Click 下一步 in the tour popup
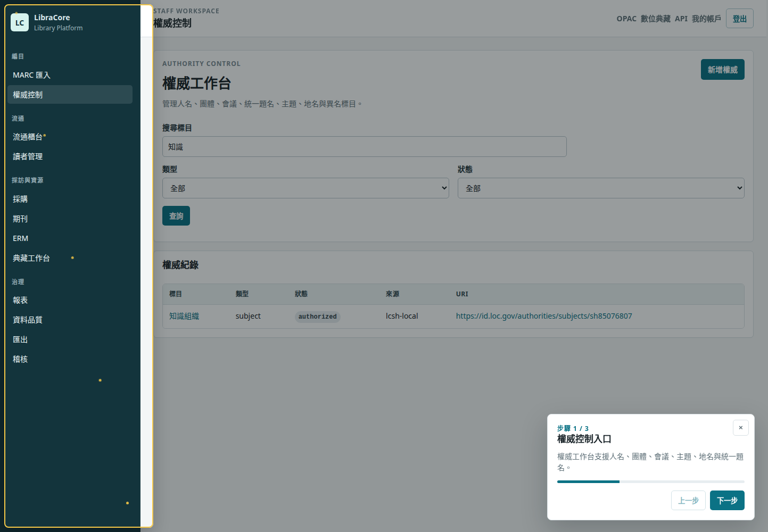This screenshot has height=532, width=768. point(727,501)
